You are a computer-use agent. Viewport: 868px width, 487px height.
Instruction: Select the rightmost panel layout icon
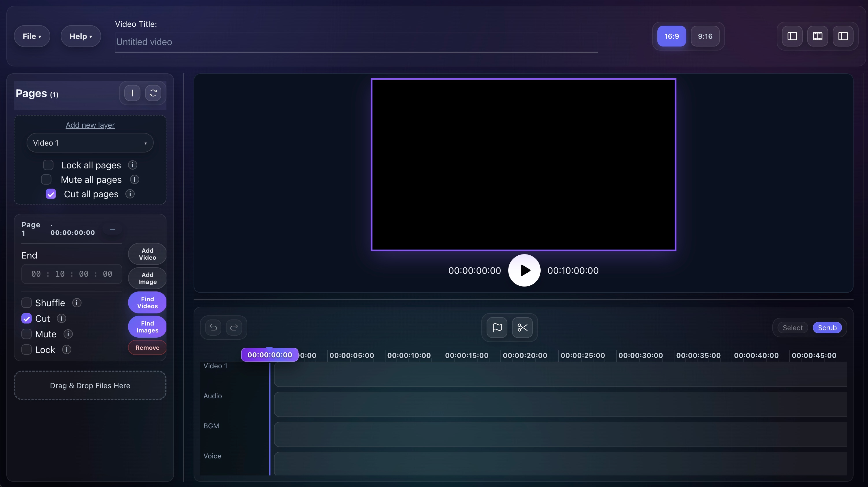pyautogui.click(x=843, y=36)
